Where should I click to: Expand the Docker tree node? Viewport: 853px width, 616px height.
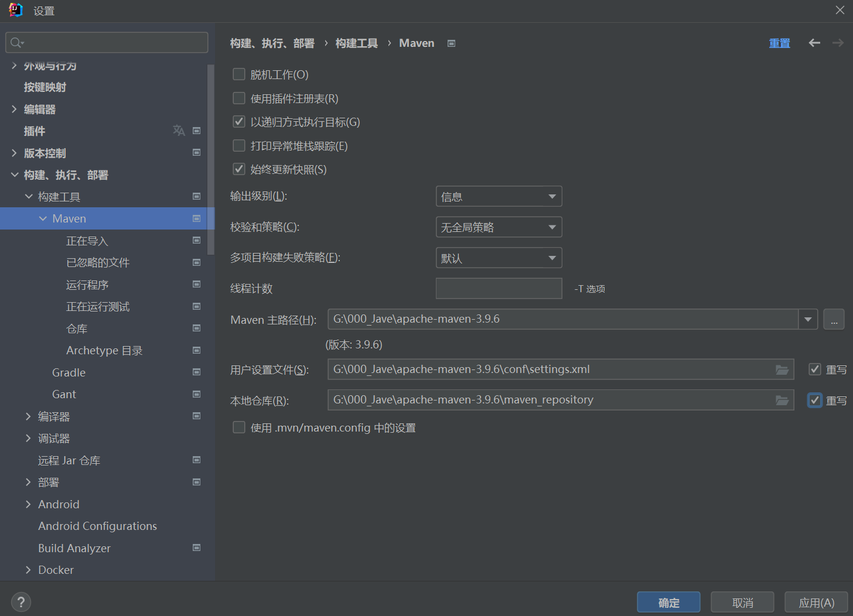[x=28, y=570]
